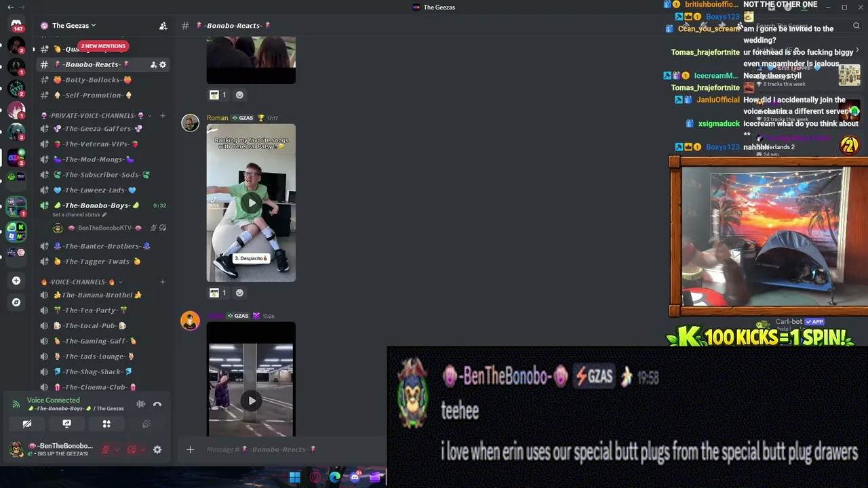868x488 pixels.
Task: Open Discord direct messages home icon
Action: pos(16,24)
